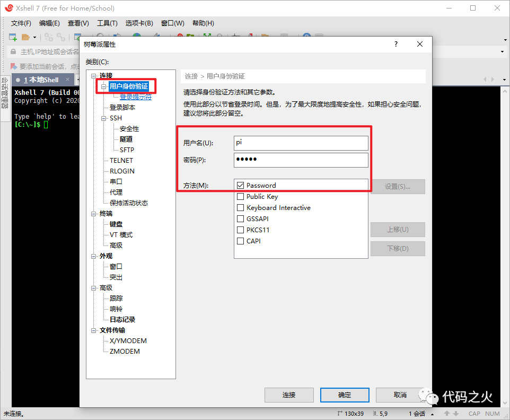This screenshot has height=420, width=510.
Task: Open the dropdown arrow beside the Open folder icon
Action: [x=34, y=38]
